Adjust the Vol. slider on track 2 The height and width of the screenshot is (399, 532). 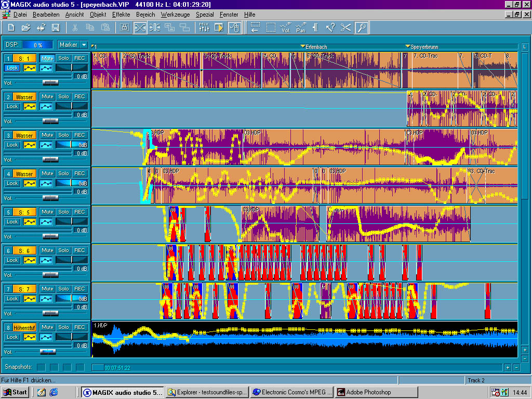(x=50, y=121)
